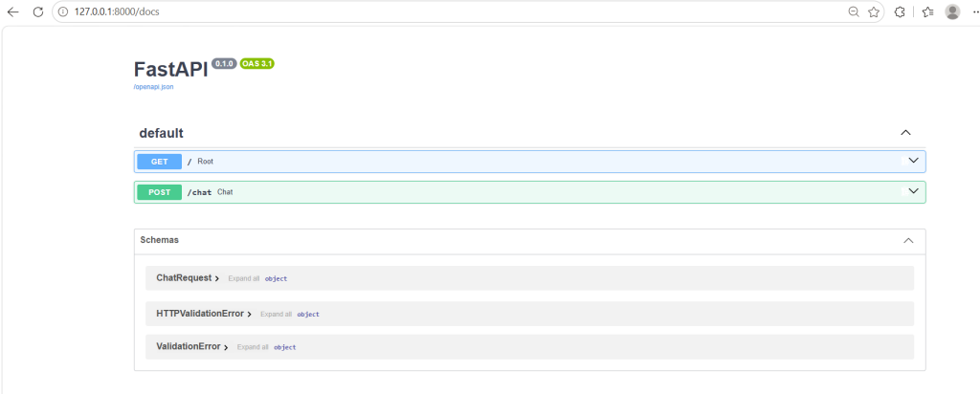Click the object type label beside ValidationError
This screenshot has width=980, height=394.
point(285,347)
